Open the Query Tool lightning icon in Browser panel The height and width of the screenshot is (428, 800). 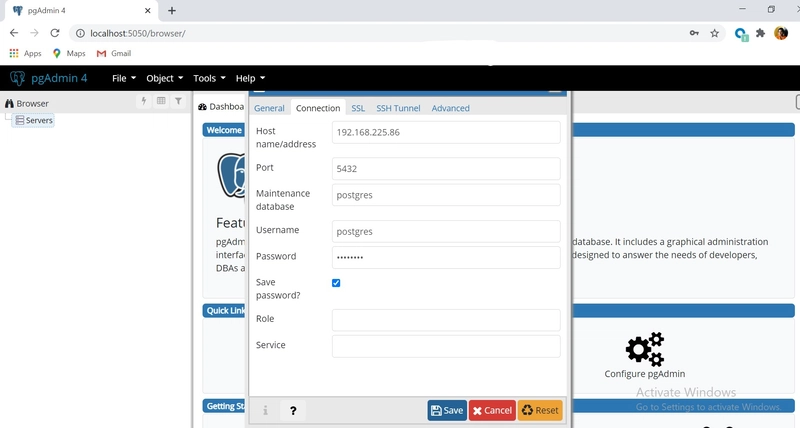(144, 101)
